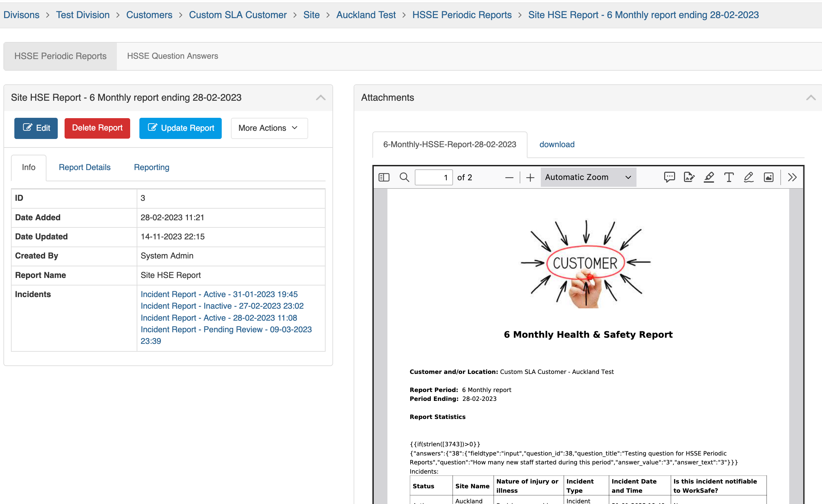Expand the More Actions dropdown
This screenshot has width=822, height=504.
pyautogui.click(x=269, y=128)
